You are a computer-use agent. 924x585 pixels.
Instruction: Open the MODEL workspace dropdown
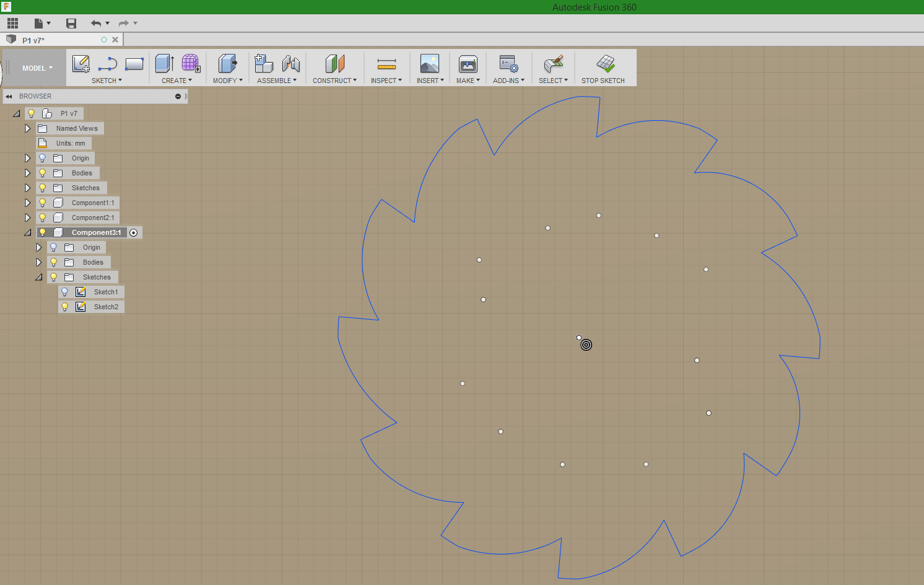37,68
